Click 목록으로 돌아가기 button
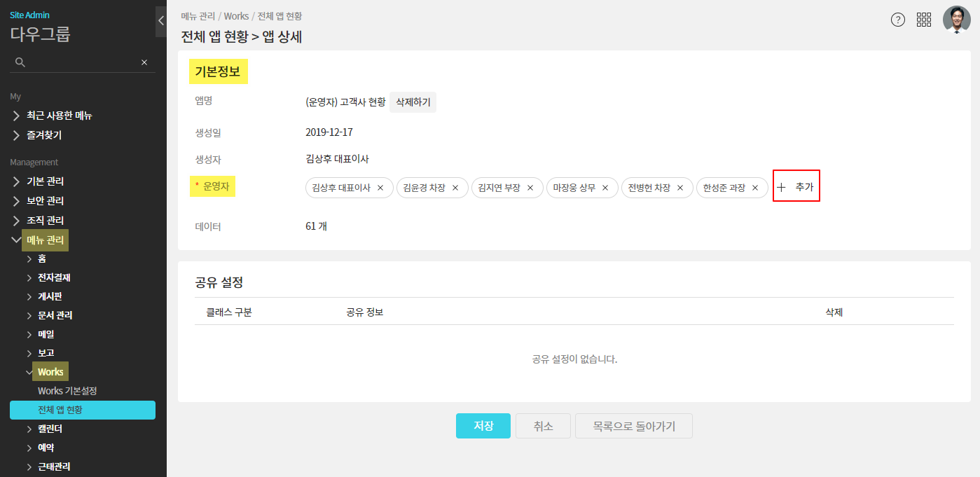 click(633, 426)
